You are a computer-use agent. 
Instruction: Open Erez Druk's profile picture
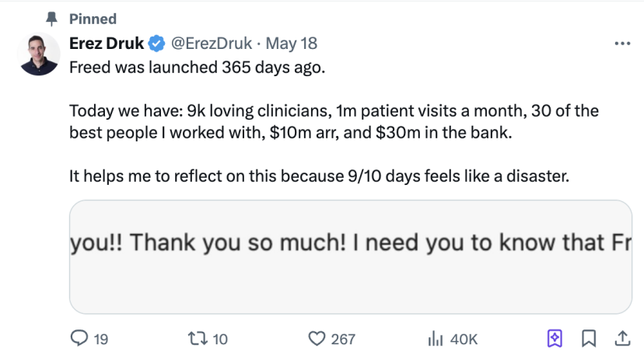pos(39,54)
